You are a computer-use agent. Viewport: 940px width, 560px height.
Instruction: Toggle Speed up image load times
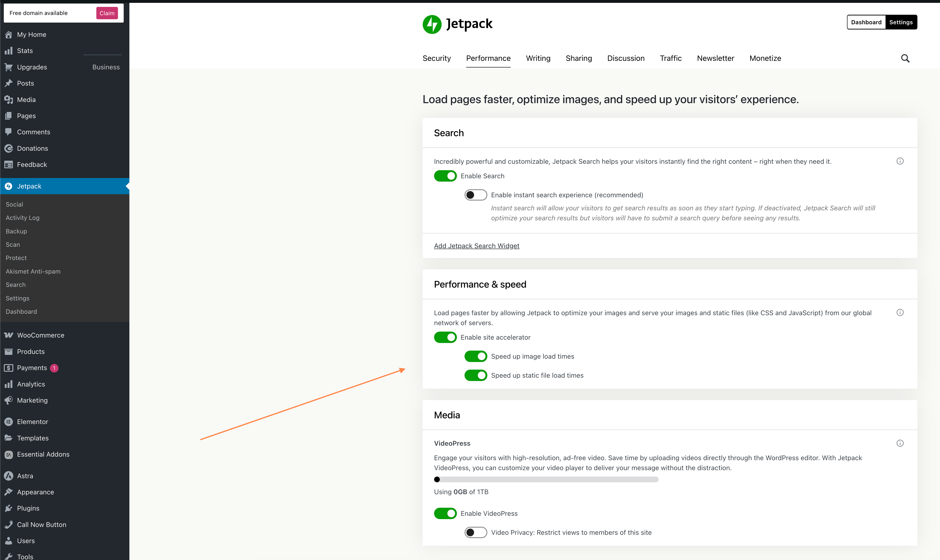point(476,356)
